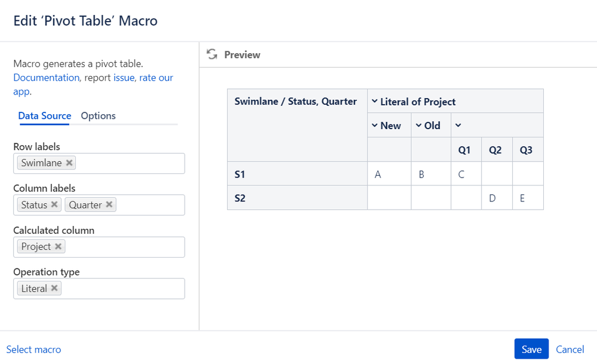Screen dimensions: 597x364
Task: Remove the Status column label tag
Action: (x=54, y=204)
